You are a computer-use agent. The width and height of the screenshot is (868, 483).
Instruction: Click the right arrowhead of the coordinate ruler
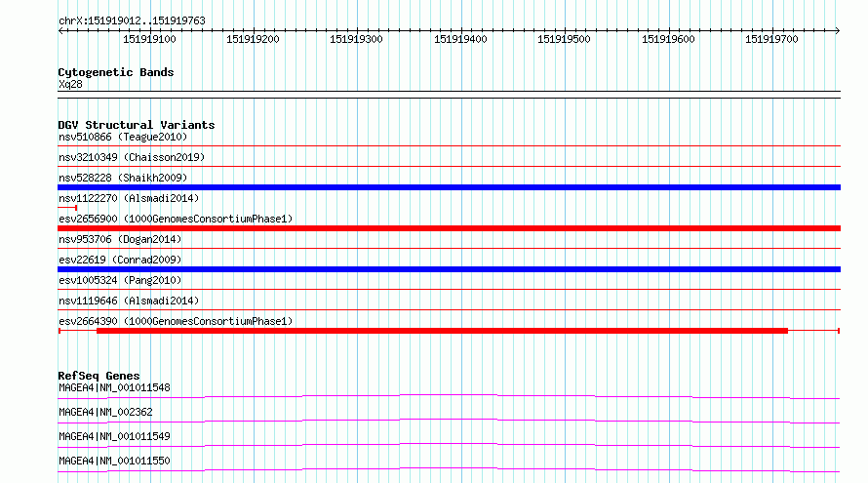[837, 31]
